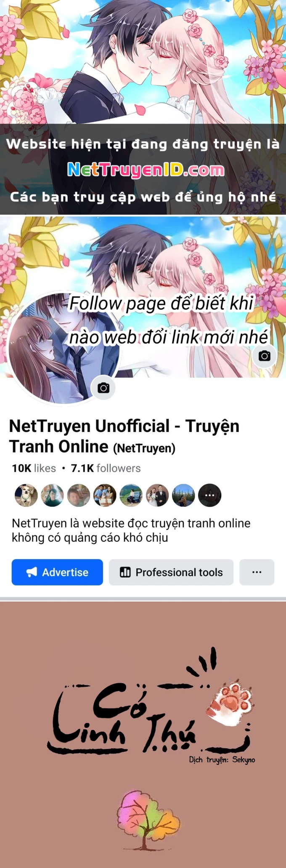Click the NetTruyen Unofficial page title
Screen dimensions: 286x868
pyautogui.click(x=124, y=436)
